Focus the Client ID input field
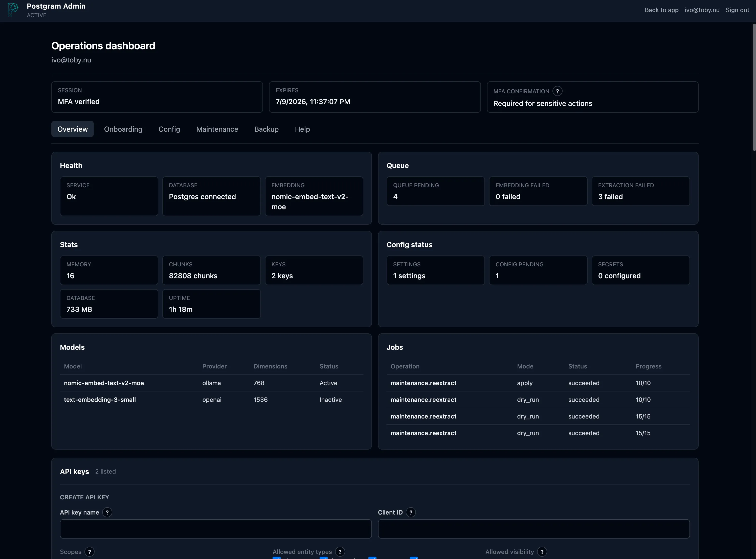Image resolution: width=756 pixels, height=559 pixels. click(534, 529)
